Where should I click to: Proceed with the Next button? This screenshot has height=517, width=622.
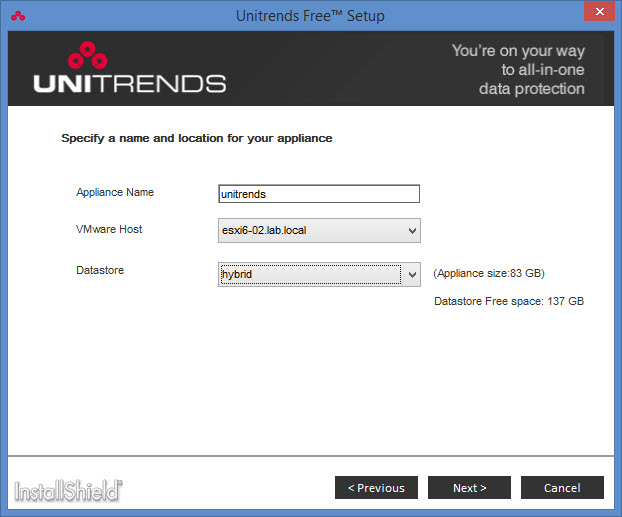click(x=469, y=488)
